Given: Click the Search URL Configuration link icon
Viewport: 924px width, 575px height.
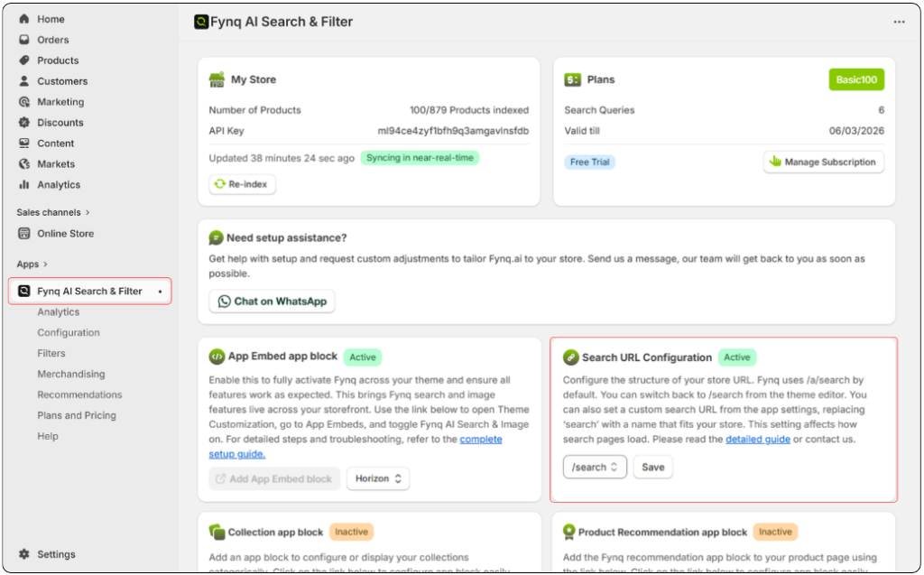Looking at the screenshot, I should pyautogui.click(x=570, y=357).
